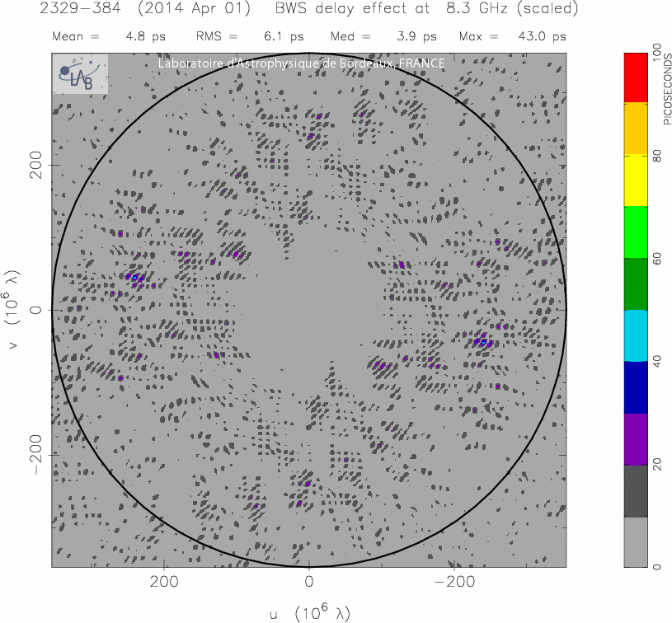
Task: Click the y-axis tick label 0
Action: [36, 309]
